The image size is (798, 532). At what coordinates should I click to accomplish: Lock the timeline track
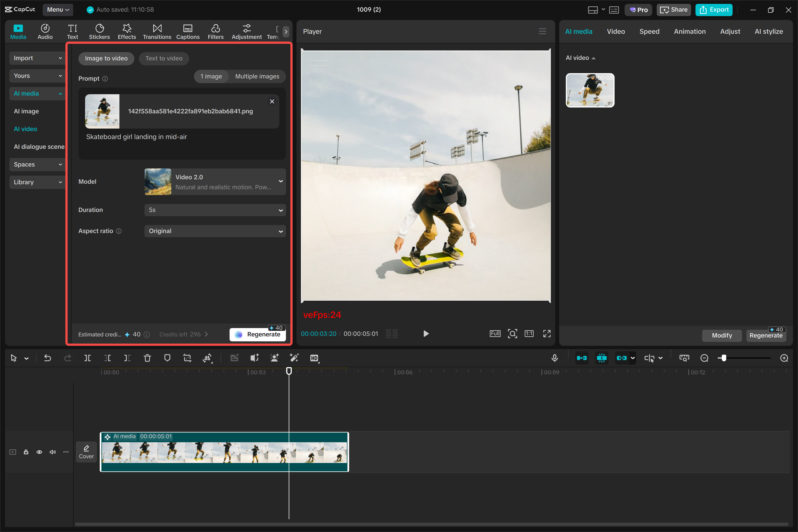(26, 452)
